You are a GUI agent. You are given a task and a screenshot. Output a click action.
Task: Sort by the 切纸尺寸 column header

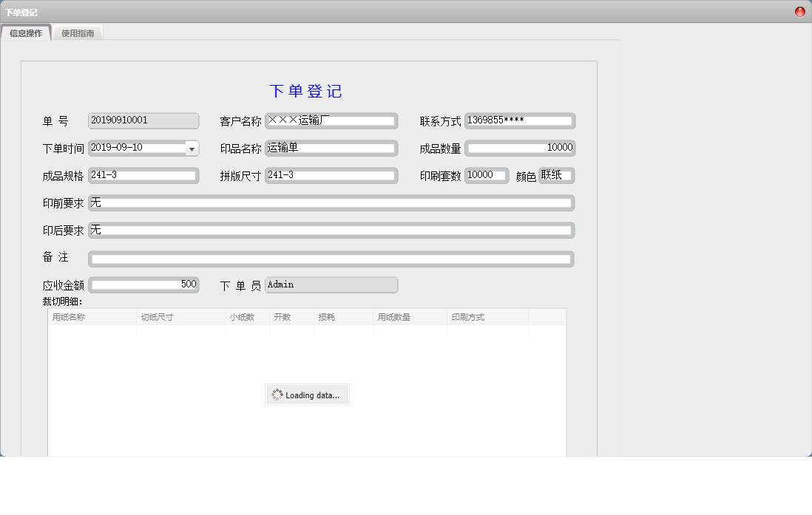(181, 317)
